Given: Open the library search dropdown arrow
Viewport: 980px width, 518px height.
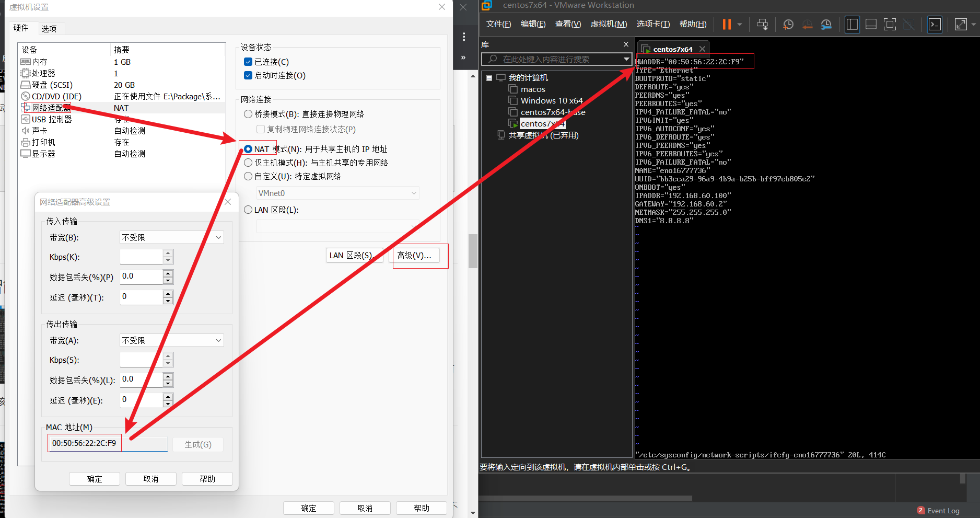Looking at the screenshot, I should (x=626, y=59).
